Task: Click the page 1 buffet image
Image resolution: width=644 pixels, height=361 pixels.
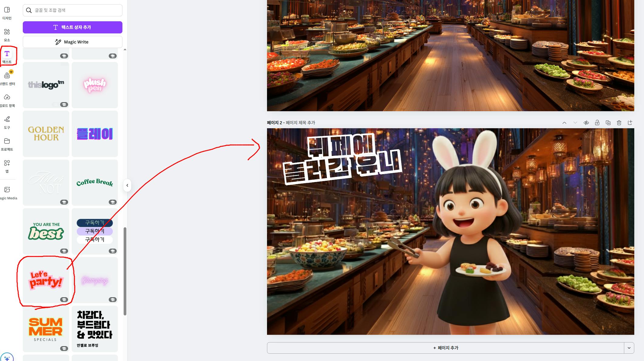Action: tap(450, 56)
